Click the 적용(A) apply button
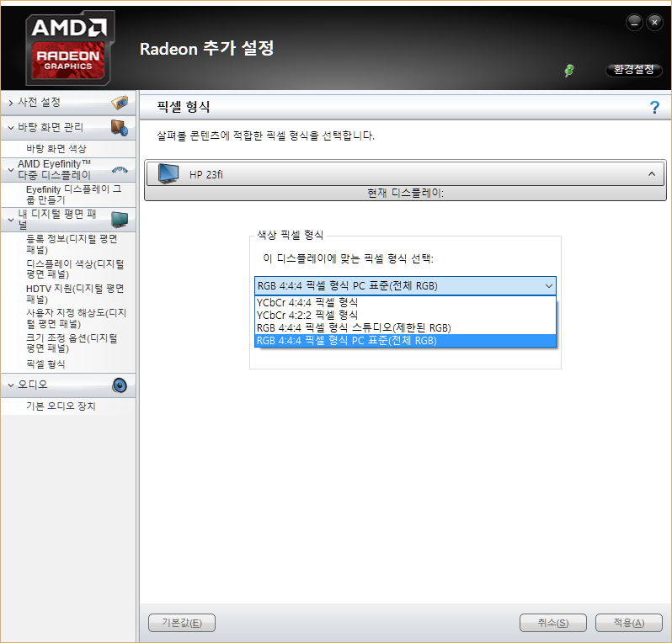672x643 pixels. [x=628, y=623]
